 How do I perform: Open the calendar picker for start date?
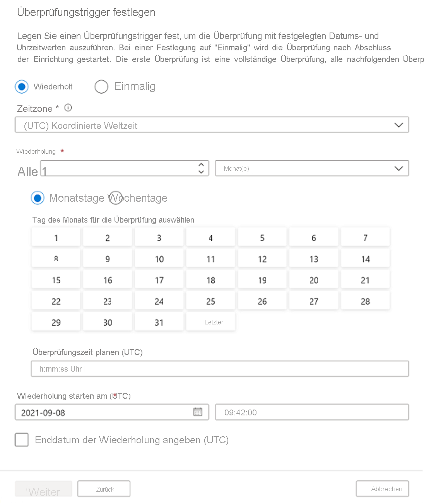[198, 412]
